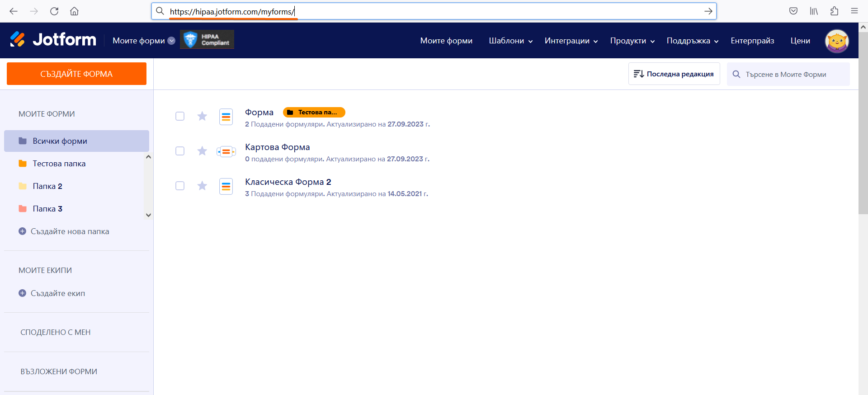Screen dimensions: 868x395
Task: Click the Тестова па... folder tag on Форма
Action: click(314, 112)
